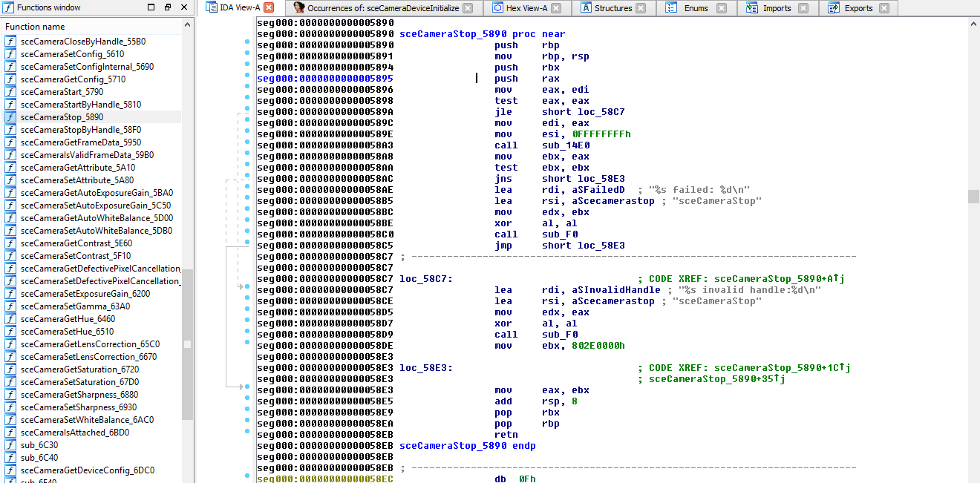Click the function icon beside sceCameraCloseByHandle_55B0
Viewport: 980px width, 483px height.
coord(10,42)
